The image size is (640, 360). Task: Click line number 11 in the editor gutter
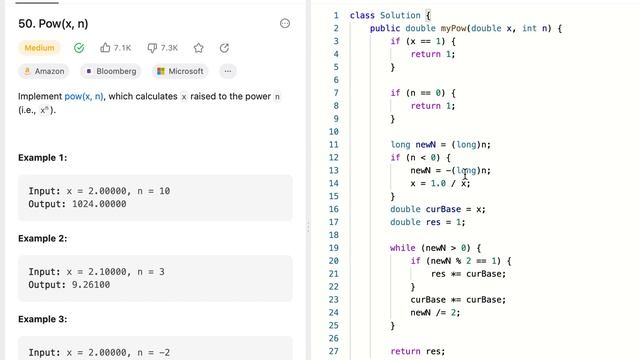point(334,144)
